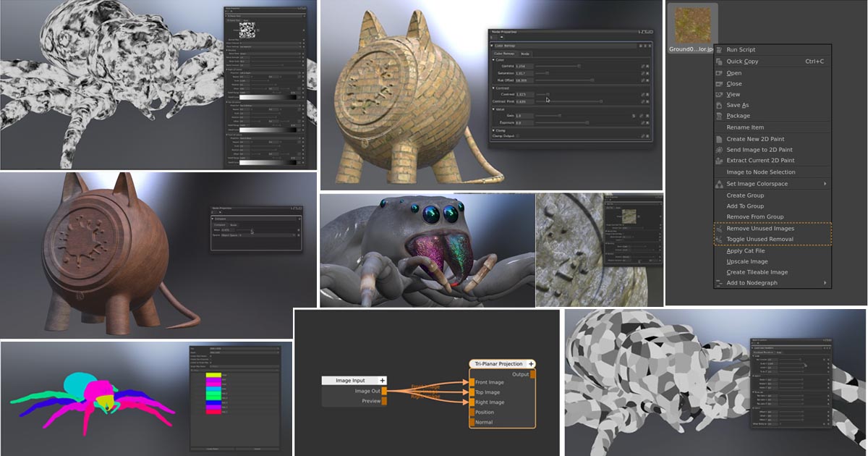Collapse the Value section triangle

coord(493,109)
